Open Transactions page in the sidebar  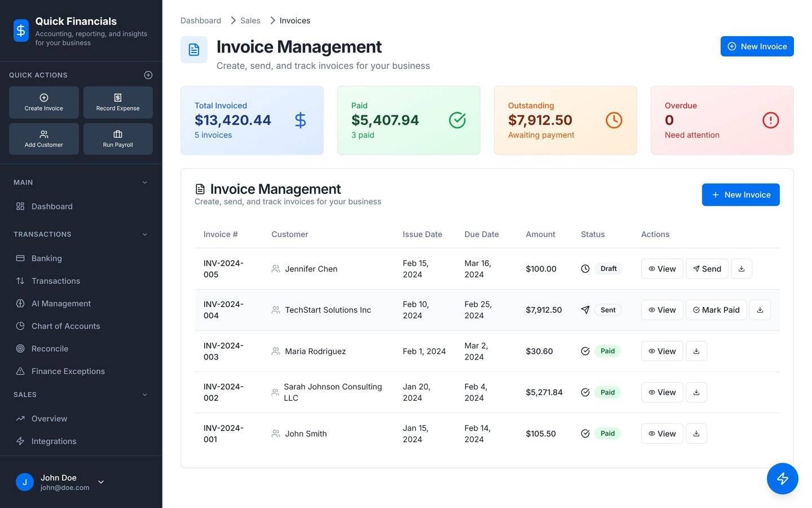(81, 281)
